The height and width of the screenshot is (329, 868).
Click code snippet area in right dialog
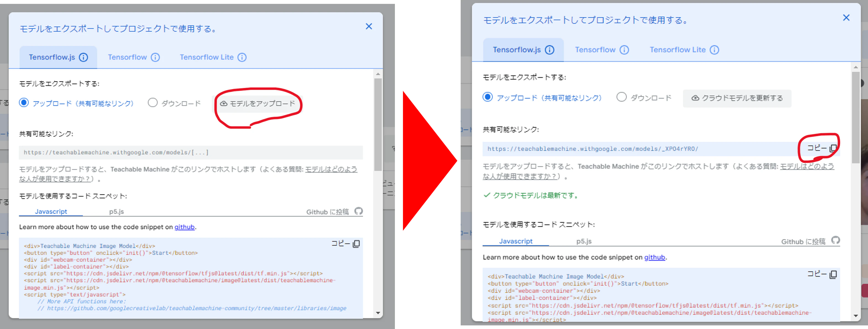tap(661, 295)
